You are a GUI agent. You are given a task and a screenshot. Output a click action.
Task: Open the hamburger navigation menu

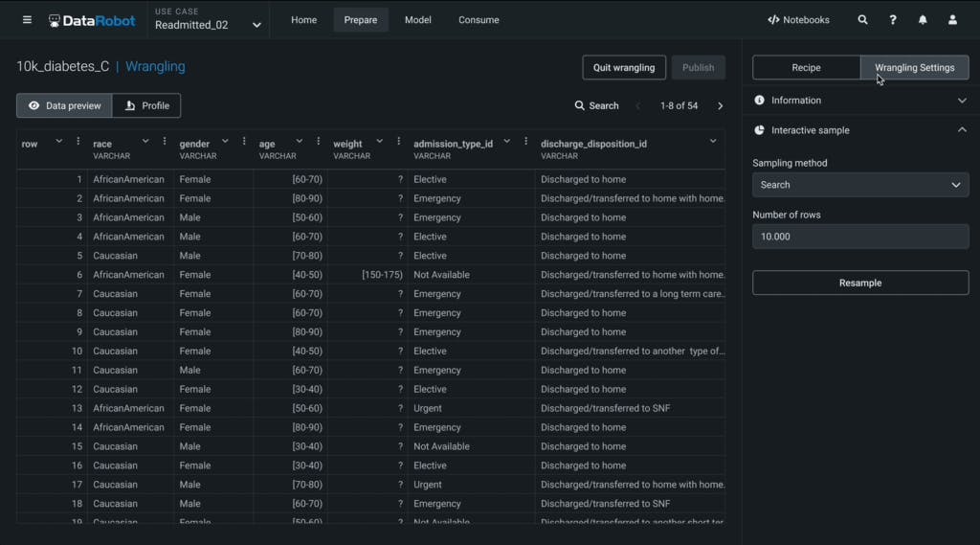(27, 20)
